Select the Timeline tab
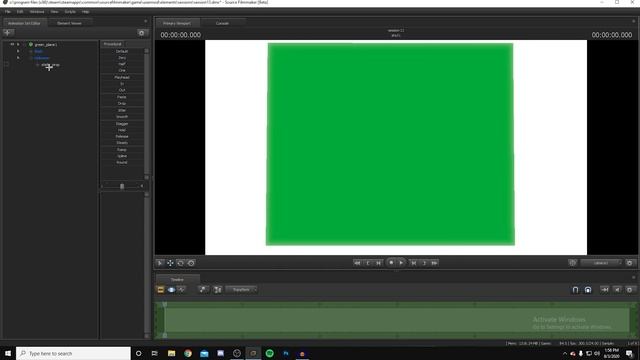The image size is (640, 360). click(177, 280)
